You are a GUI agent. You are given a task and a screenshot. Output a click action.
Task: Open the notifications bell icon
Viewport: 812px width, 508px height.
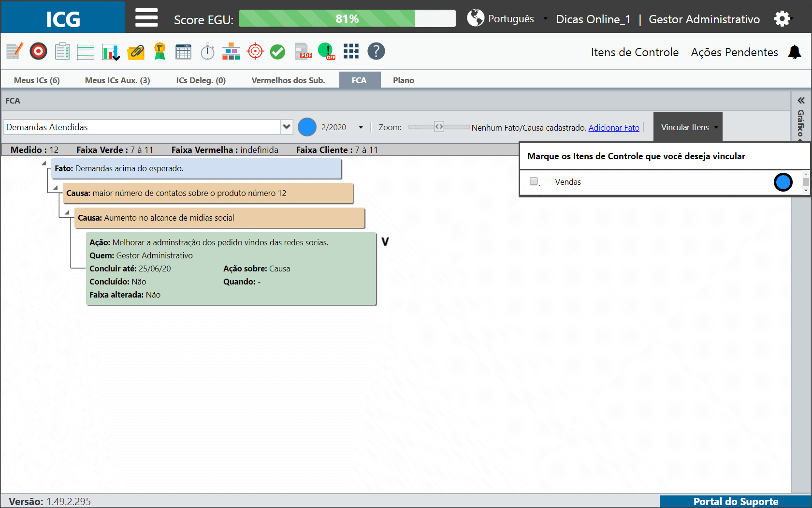point(795,52)
